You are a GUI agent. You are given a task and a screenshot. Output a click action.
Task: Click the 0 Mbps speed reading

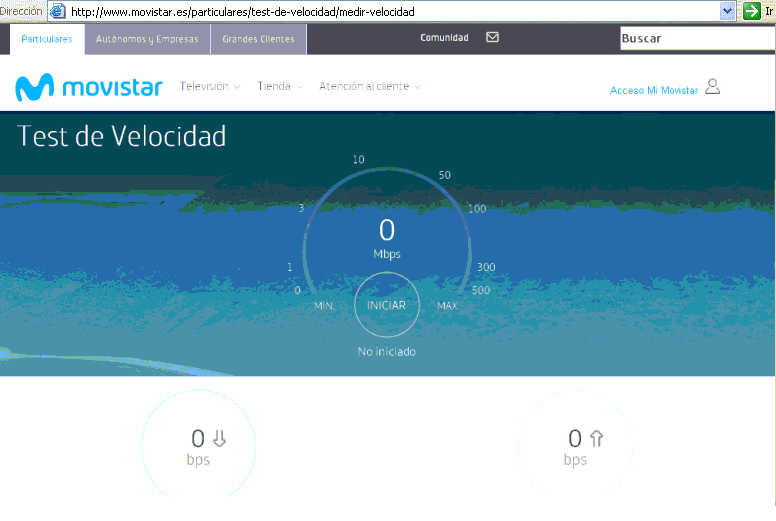tap(387, 239)
